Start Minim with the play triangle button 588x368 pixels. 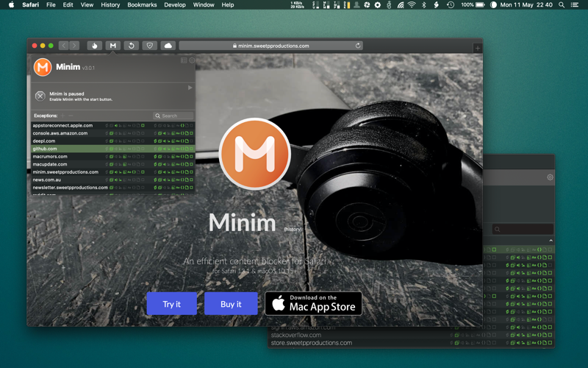[190, 88]
